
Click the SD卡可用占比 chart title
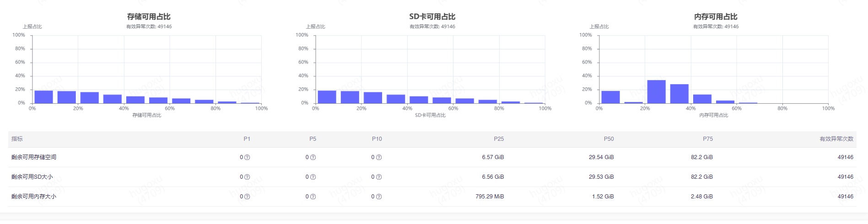[432, 16]
